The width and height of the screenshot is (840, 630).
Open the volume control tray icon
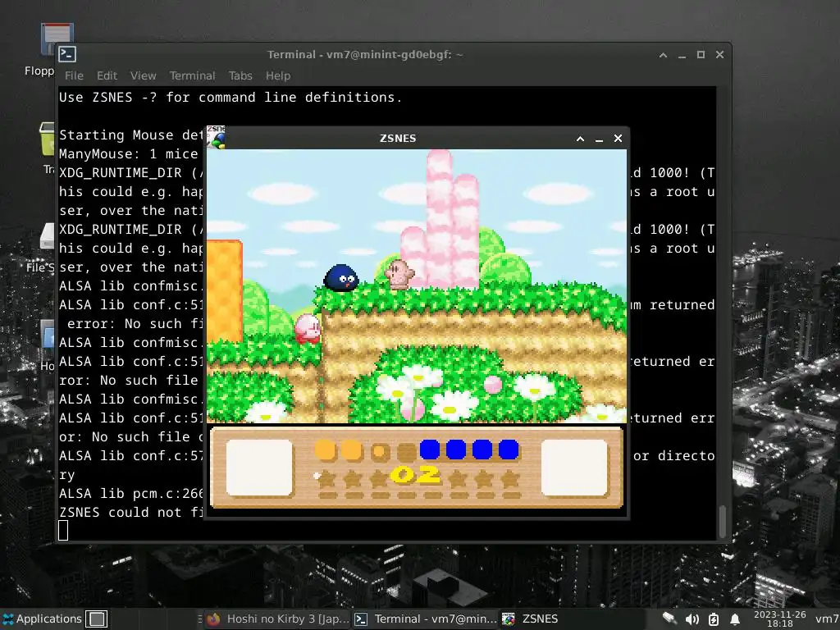tap(692, 619)
